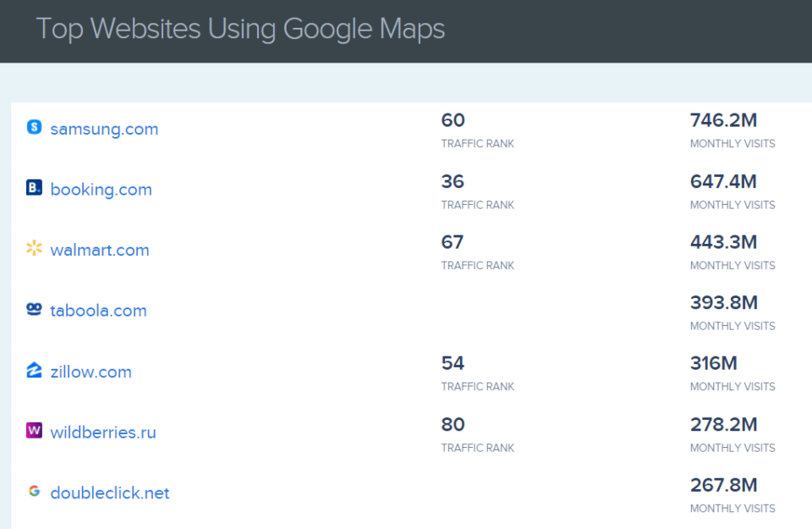The height and width of the screenshot is (529, 812).
Task: Click monthly visits value 647.4M
Action: point(723,181)
